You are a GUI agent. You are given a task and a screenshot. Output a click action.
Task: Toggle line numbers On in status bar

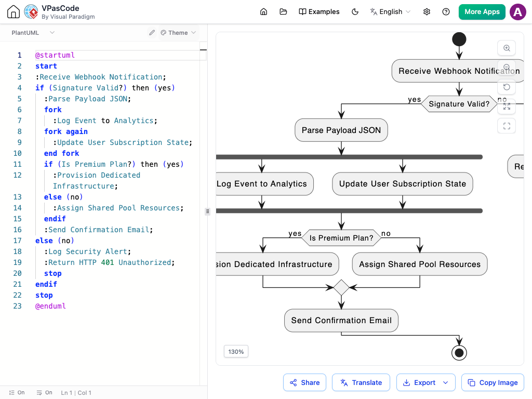coord(17,393)
